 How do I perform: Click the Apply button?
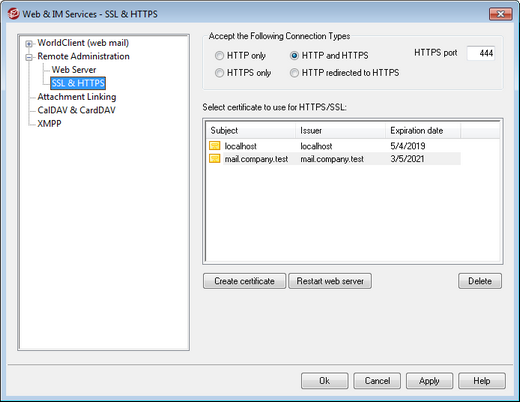point(429,381)
